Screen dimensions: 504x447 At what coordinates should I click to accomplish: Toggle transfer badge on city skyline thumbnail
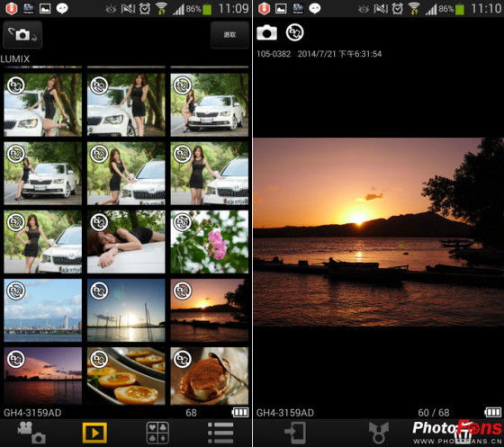click(16, 291)
